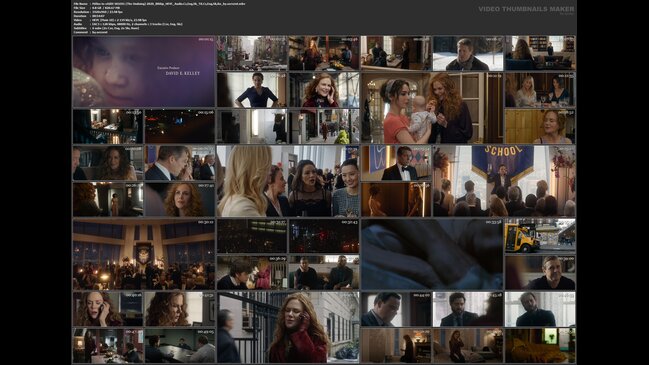Click the yellow school bus thumbnail
This screenshot has width=649, height=365.
click(540, 235)
